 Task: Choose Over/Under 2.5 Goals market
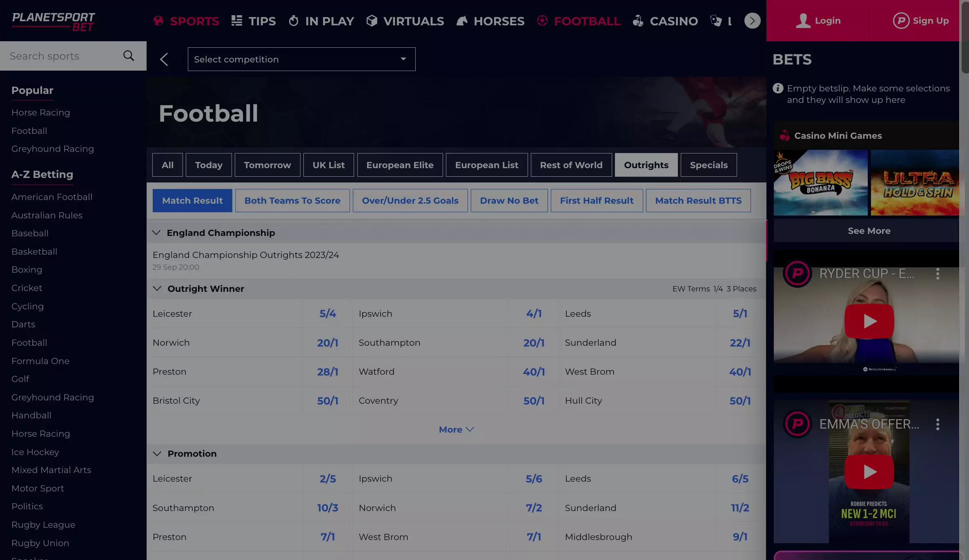(x=410, y=200)
